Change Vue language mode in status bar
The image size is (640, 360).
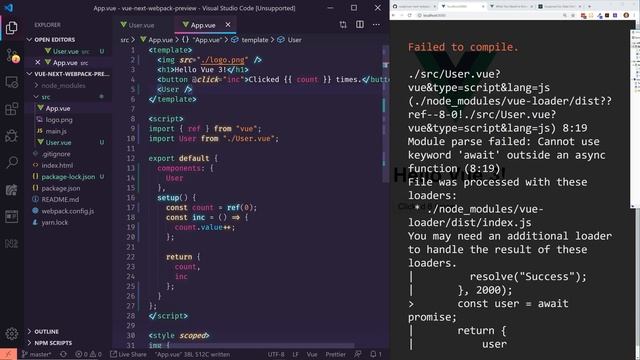[312, 354]
